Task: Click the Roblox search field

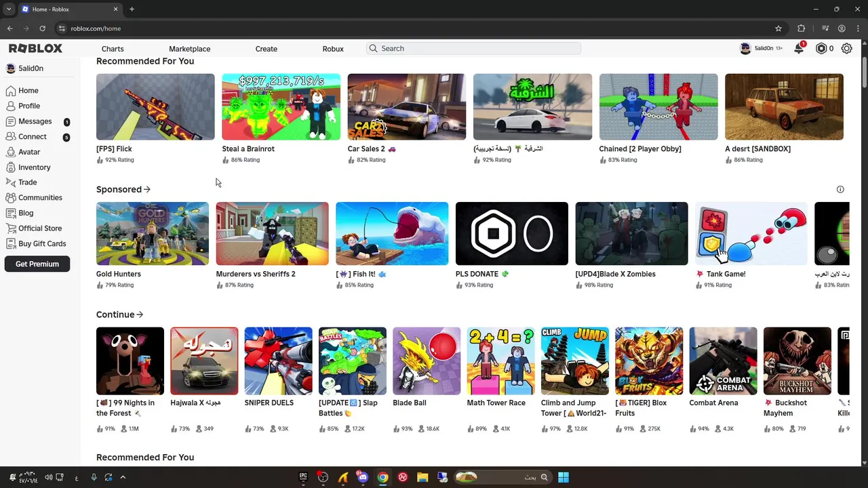Action: (x=473, y=49)
